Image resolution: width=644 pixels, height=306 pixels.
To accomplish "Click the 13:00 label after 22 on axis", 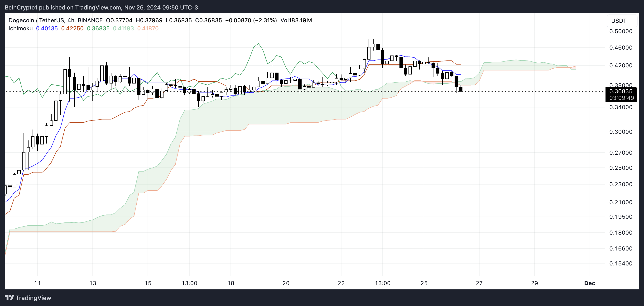I will point(383,283).
